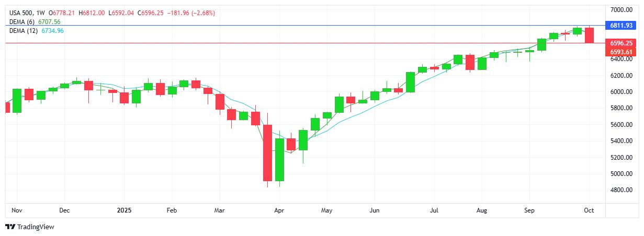Screen dimensions: 644x236
Task: Click the red 6596.25 price label
Action: [x=621, y=43]
